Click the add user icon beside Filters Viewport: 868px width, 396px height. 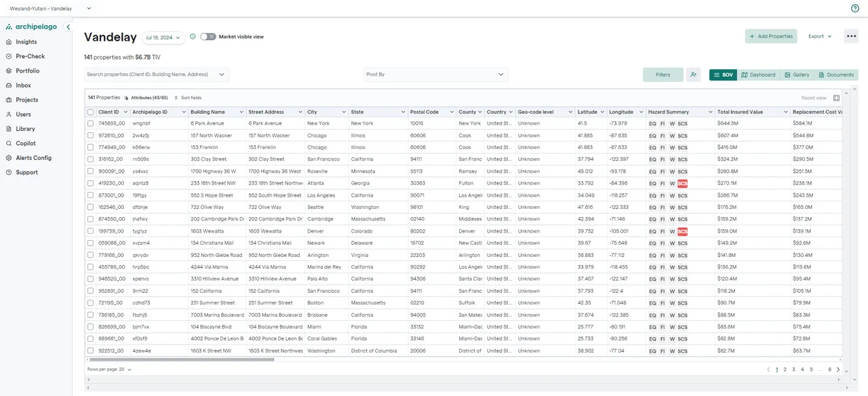[693, 75]
